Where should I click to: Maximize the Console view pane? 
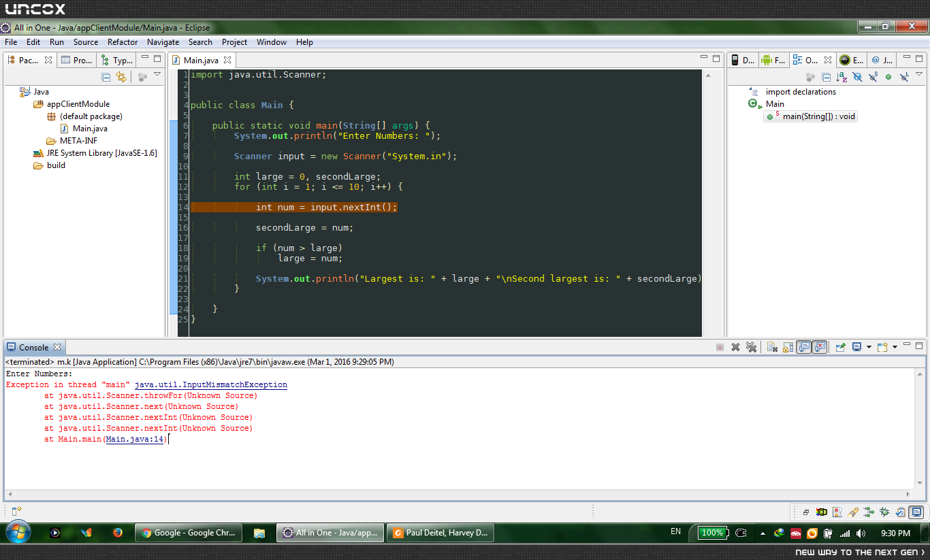919,346
